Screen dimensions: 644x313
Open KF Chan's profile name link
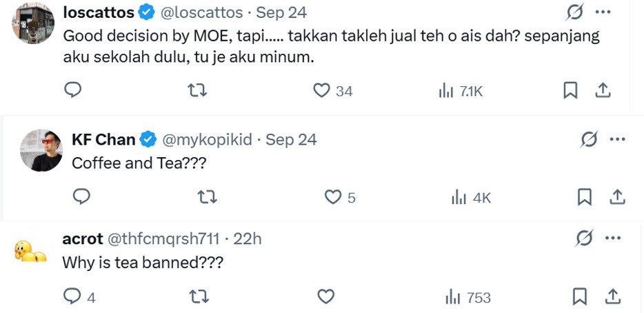(x=103, y=139)
